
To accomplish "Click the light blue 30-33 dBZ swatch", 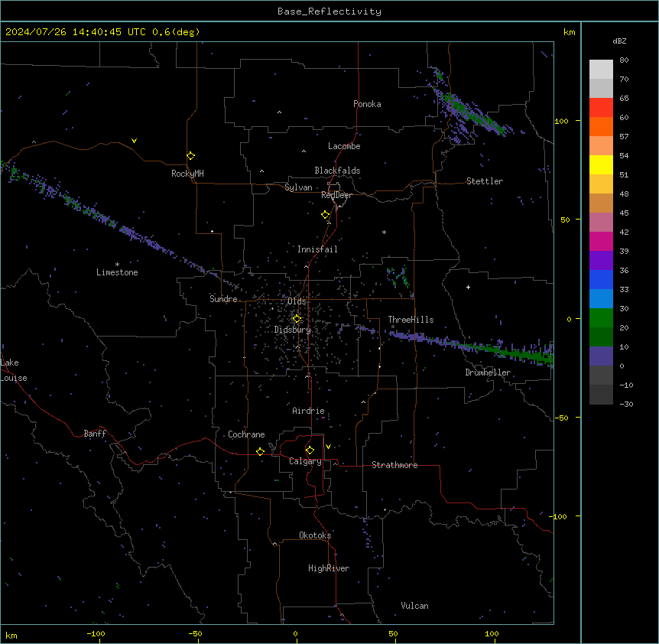I will click(x=601, y=299).
